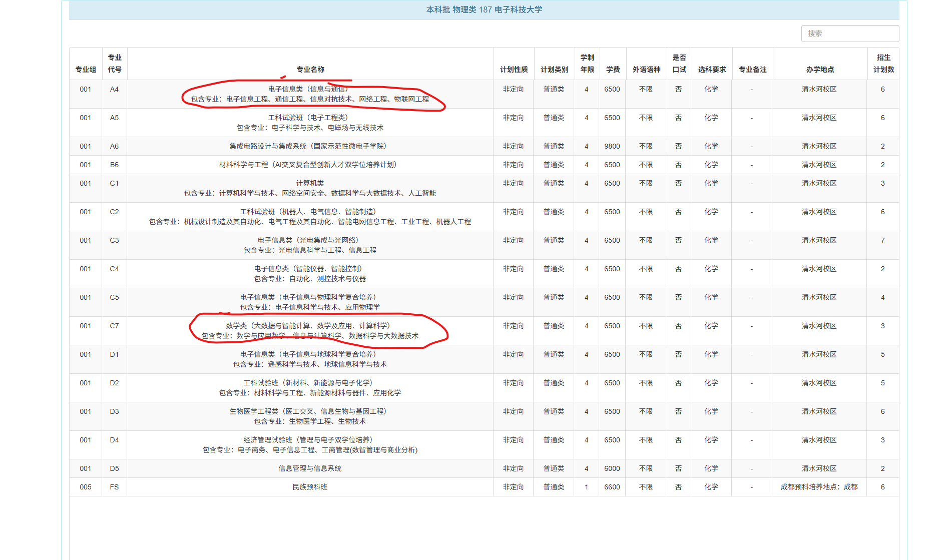Screen dimensions: 943x560
Task: Select group code 005 cell
Action: click(86, 487)
